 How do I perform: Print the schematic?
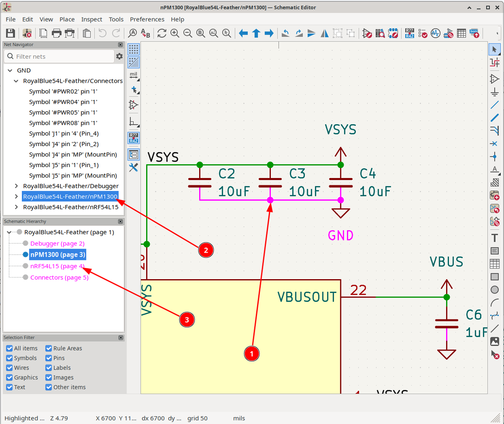pos(56,33)
